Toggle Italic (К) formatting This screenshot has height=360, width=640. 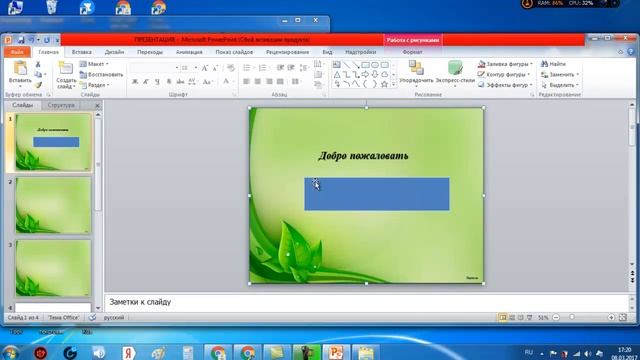pos(146,82)
